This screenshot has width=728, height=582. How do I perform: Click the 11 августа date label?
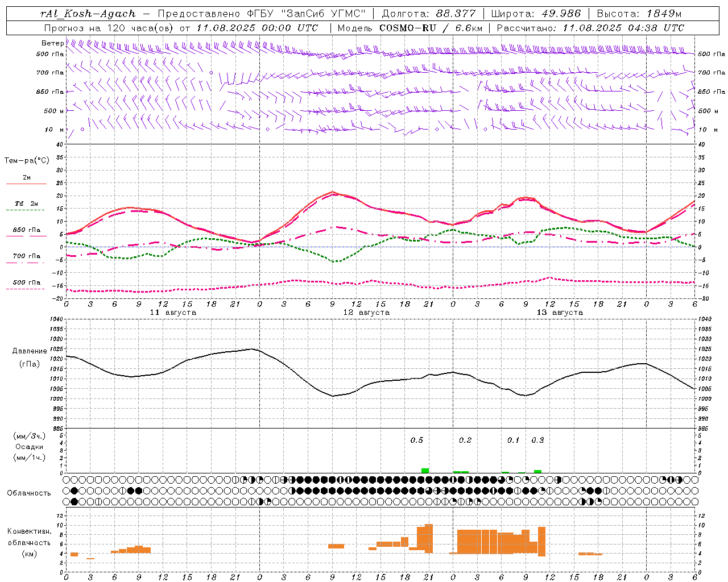(173, 313)
